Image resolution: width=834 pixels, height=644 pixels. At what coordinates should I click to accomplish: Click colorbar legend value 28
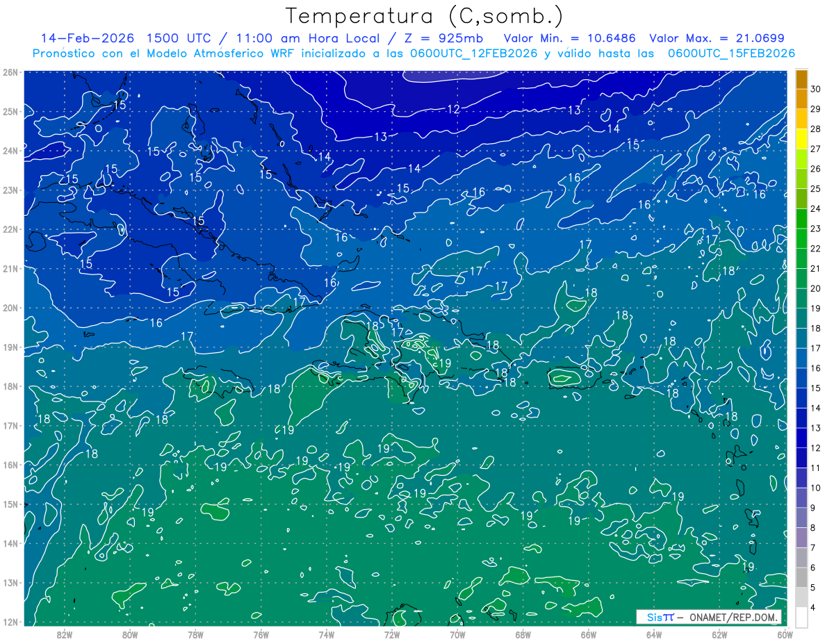click(816, 129)
